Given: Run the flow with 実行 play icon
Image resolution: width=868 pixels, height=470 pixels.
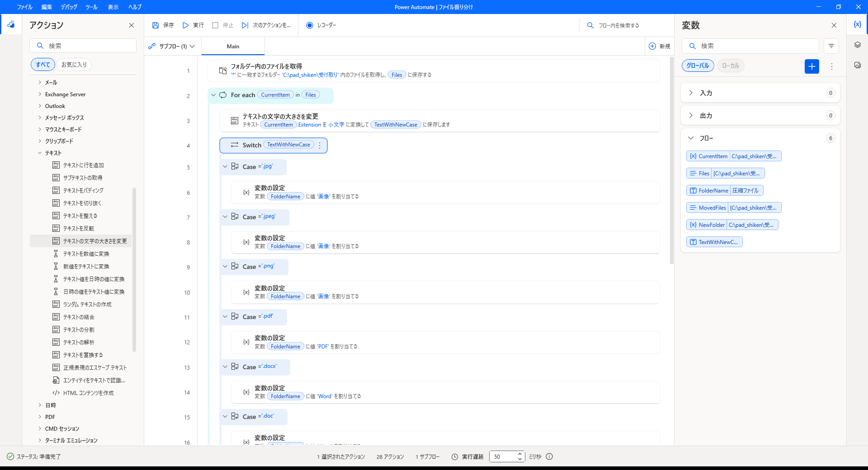Looking at the screenshot, I should click(x=185, y=25).
